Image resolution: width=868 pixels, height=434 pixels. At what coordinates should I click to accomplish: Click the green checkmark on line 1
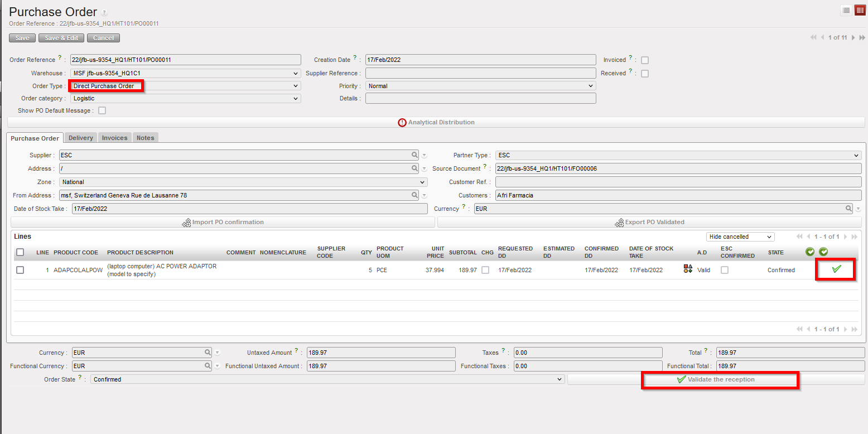tap(836, 269)
